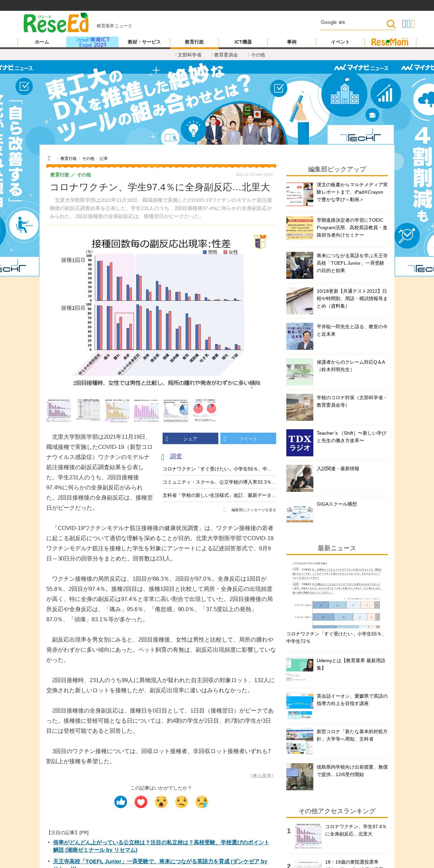This screenshot has width=434, height=868.
Task: Open pickup 共通テスト2022 article
Action: [x=337, y=300]
